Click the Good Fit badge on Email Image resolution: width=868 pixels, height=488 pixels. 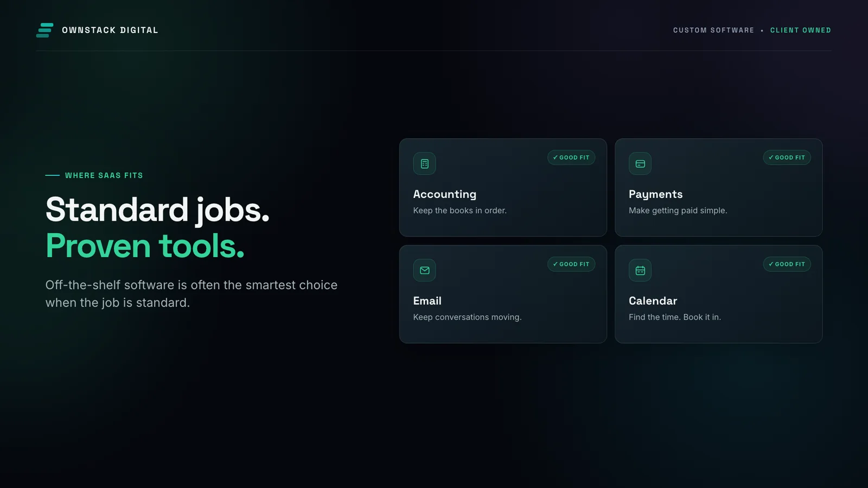571,264
